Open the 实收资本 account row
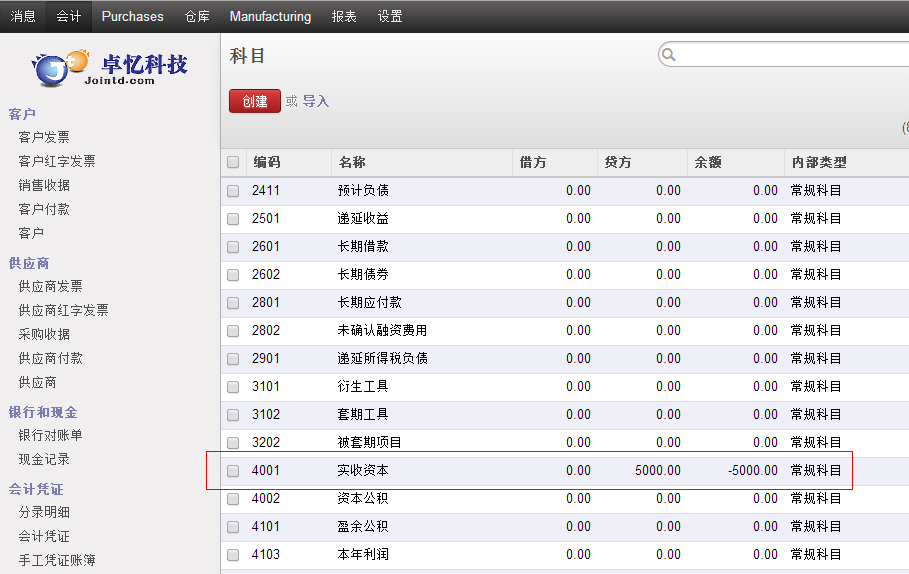The image size is (909, 574). tap(363, 470)
